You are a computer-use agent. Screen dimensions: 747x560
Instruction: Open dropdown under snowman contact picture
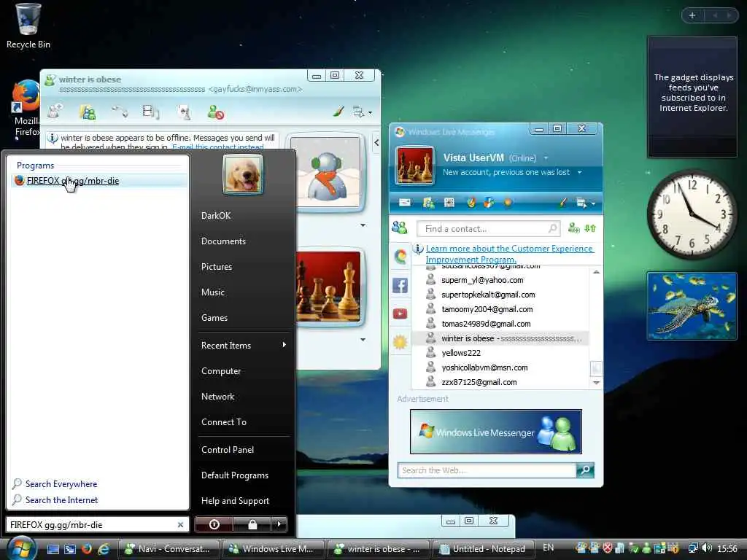(363, 225)
